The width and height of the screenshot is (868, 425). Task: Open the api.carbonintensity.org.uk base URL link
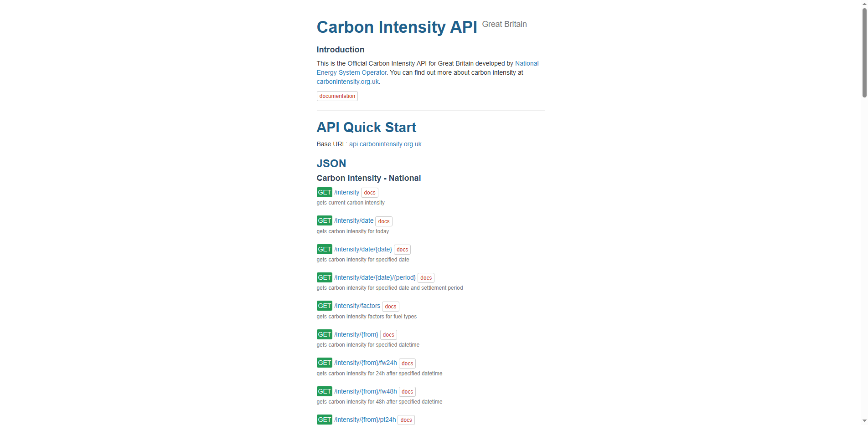(x=385, y=144)
